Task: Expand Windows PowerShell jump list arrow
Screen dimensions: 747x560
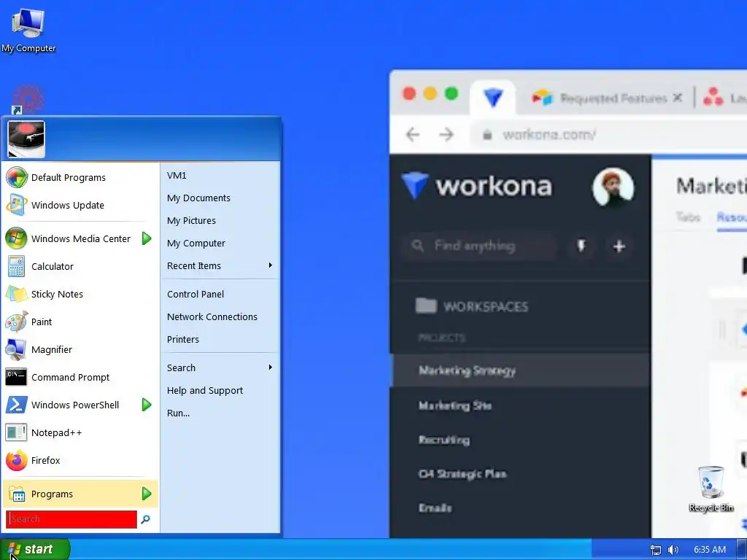Action: point(147,405)
